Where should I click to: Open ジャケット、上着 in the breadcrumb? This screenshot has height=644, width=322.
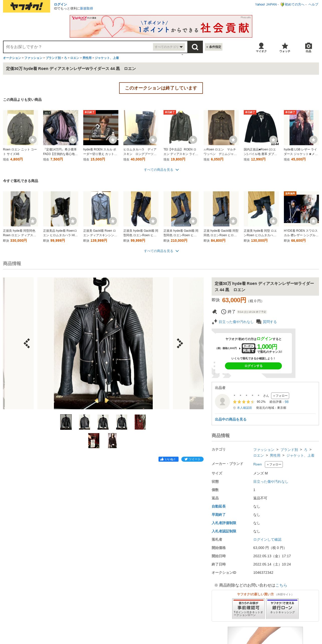107,58
